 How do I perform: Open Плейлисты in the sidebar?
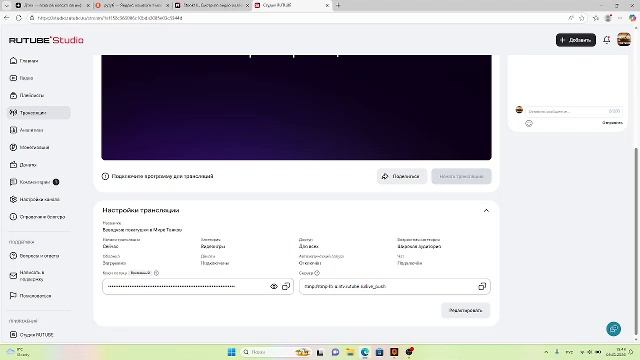[x=27, y=95]
